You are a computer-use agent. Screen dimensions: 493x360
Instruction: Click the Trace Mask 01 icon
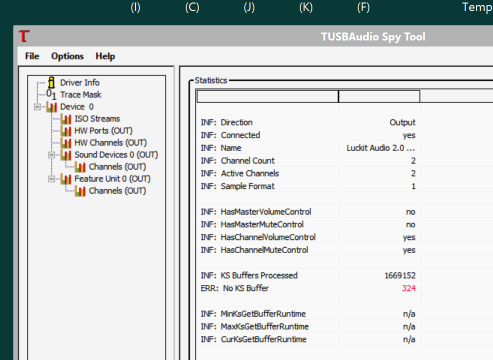pos(51,94)
